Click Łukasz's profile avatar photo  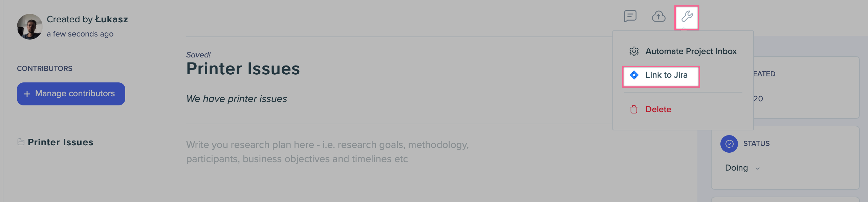(x=30, y=27)
